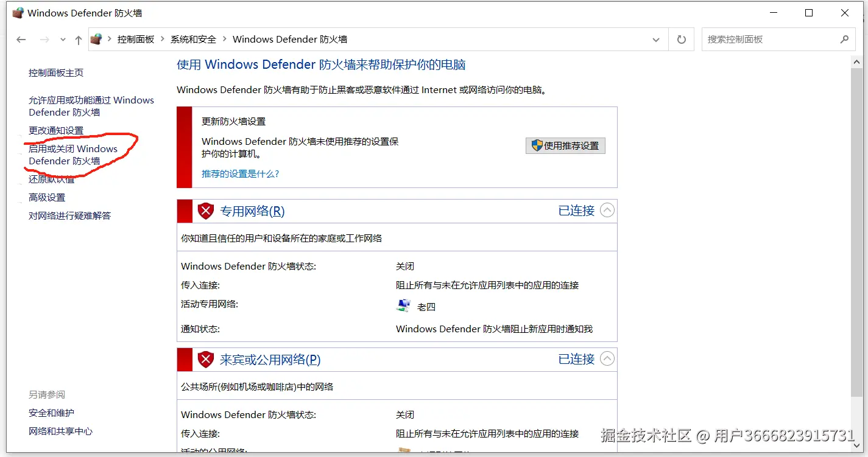
Task: Open 允许应用或功能通过 Windows Defender 防火墙
Action: point(91,106)
